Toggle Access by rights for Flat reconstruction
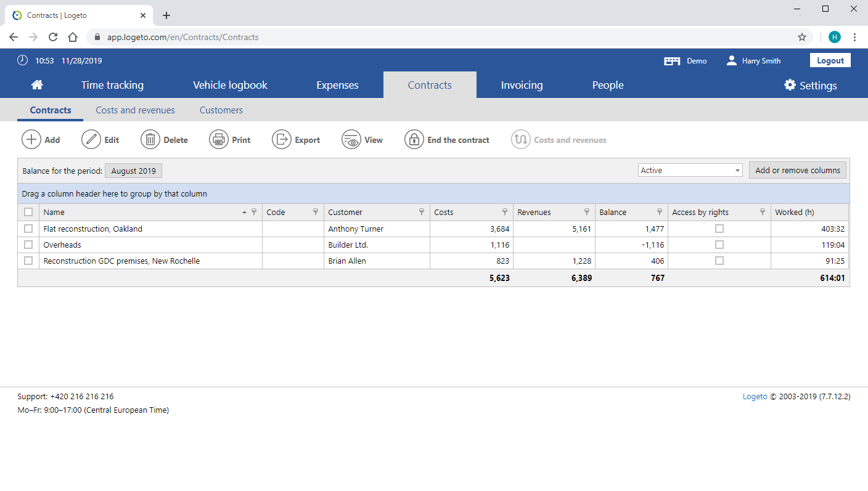The height and width of the screenshot is (491, 868). click(x=719, y=229)
